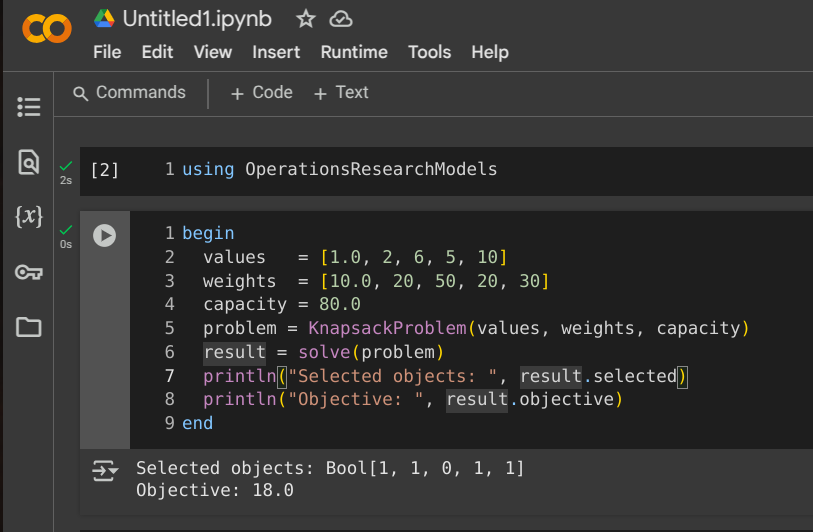Viewport: 813px width, 532px height.
Task: Click the 'Selected objects' println line
Action: (x=445, y=376)
